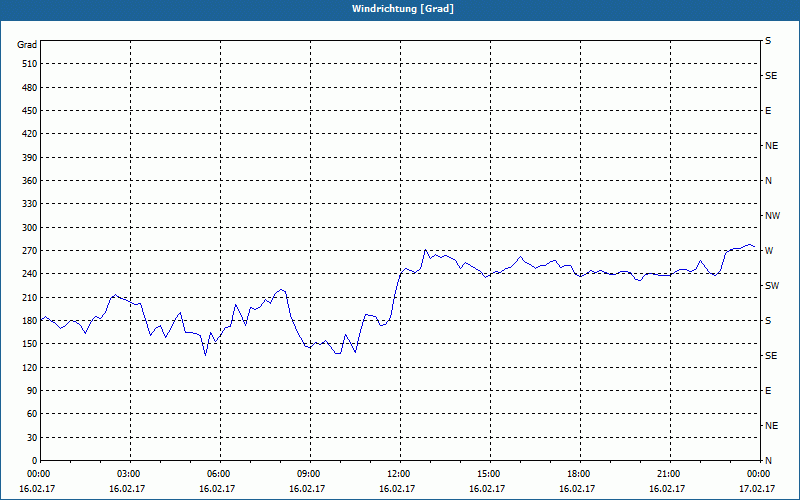Click the 21:00 time axis label
This screenshot has width=800, height=500.
pos(670,473)
